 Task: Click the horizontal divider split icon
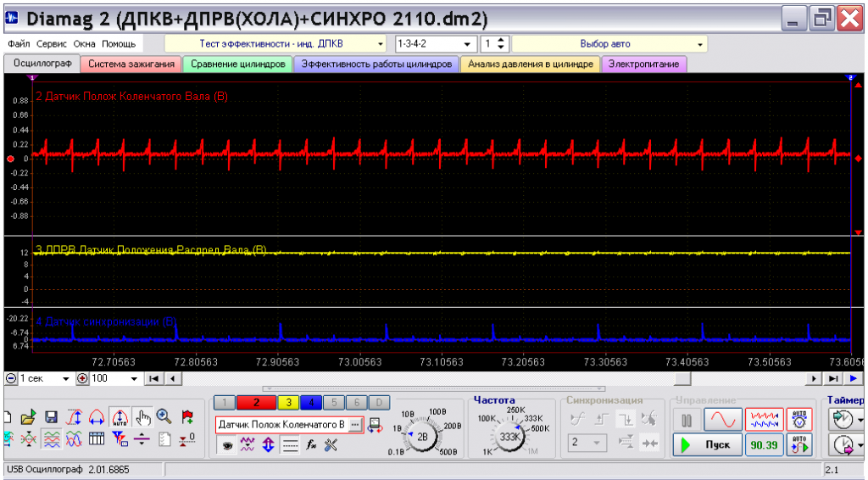[x=142, y=439]
